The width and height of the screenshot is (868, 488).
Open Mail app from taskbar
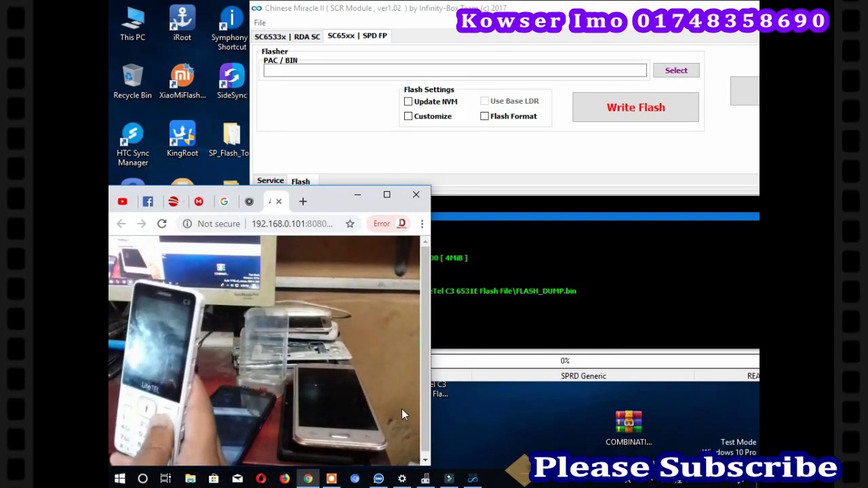point(237,479)
